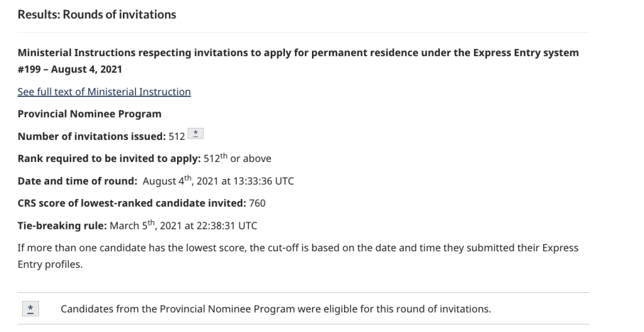The height and width of the screenshot is (332, 644).
Task: Click the "Tie-breaking rule" label
Action: point(62,226)
